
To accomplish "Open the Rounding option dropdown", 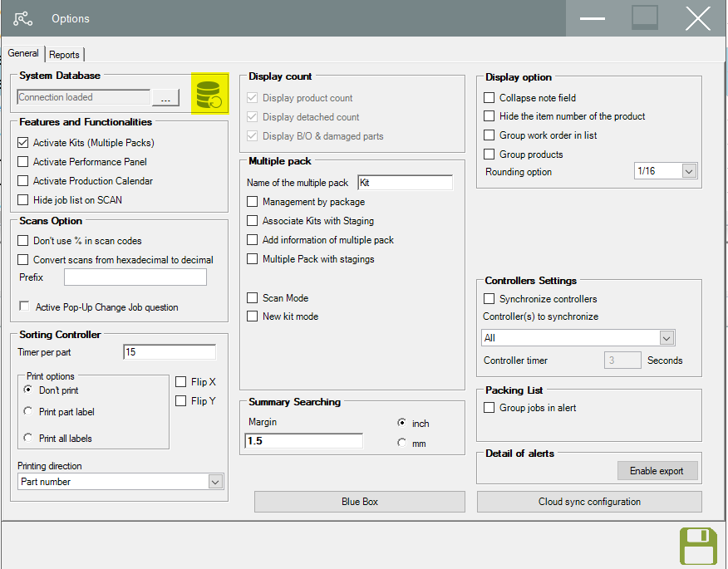I will pos(689,171).
